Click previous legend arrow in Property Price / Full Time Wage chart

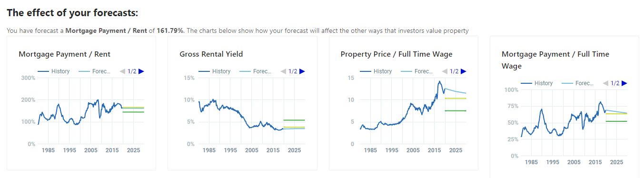pos(444,71)
